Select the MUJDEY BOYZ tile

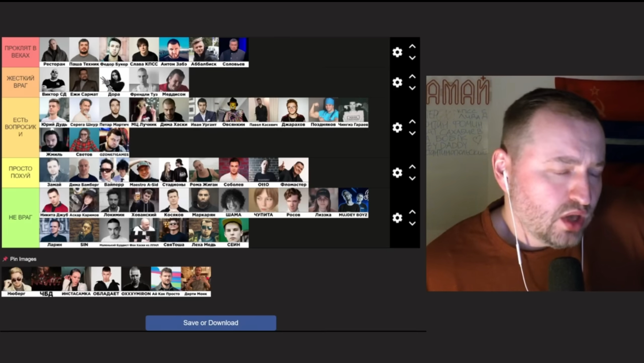pos(353,202)
